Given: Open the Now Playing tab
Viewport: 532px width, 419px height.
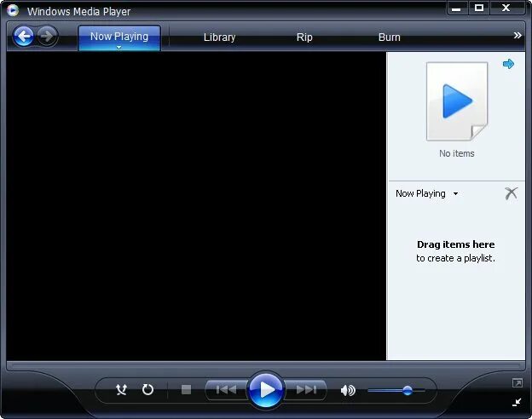Looking at the screenshot, I should (119, 37).
